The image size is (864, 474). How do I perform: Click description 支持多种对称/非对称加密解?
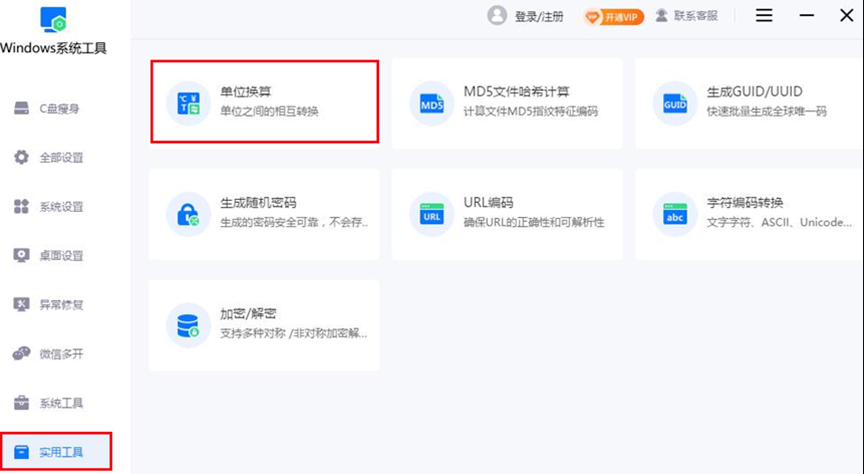(294, 333)
